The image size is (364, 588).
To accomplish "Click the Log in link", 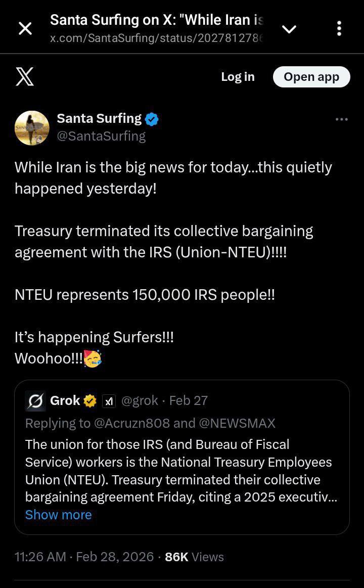I will tap(238, 77).
